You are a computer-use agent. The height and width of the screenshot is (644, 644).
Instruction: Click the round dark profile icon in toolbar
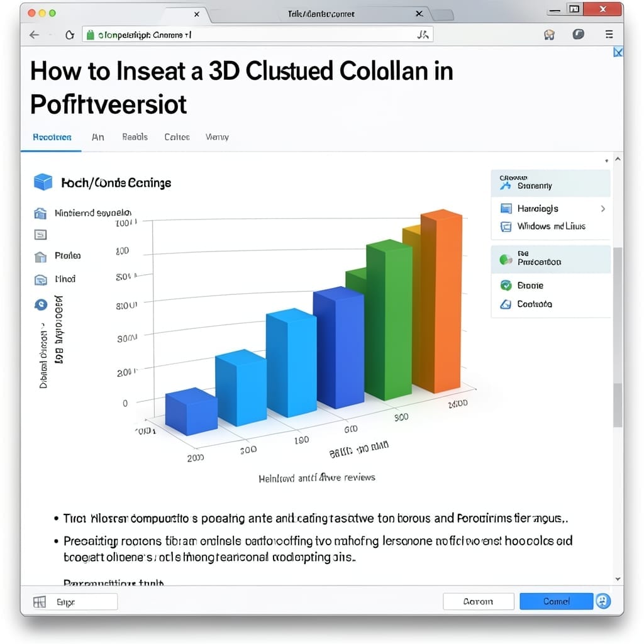click(579, 34)
